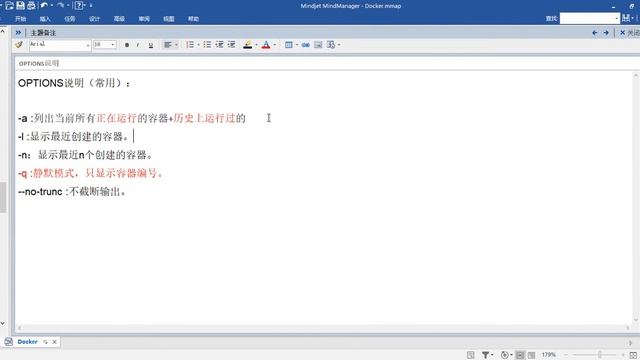640x360 pixels.
Task: Switch to the 视图 ribbon tab
Action: coord(169,19)
